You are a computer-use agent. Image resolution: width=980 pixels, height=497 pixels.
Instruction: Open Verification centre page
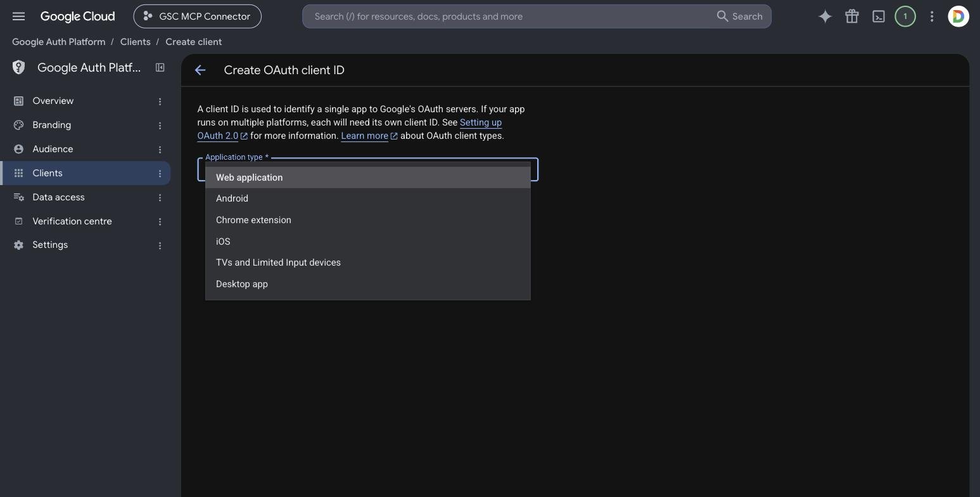click(x=72, y=221)
